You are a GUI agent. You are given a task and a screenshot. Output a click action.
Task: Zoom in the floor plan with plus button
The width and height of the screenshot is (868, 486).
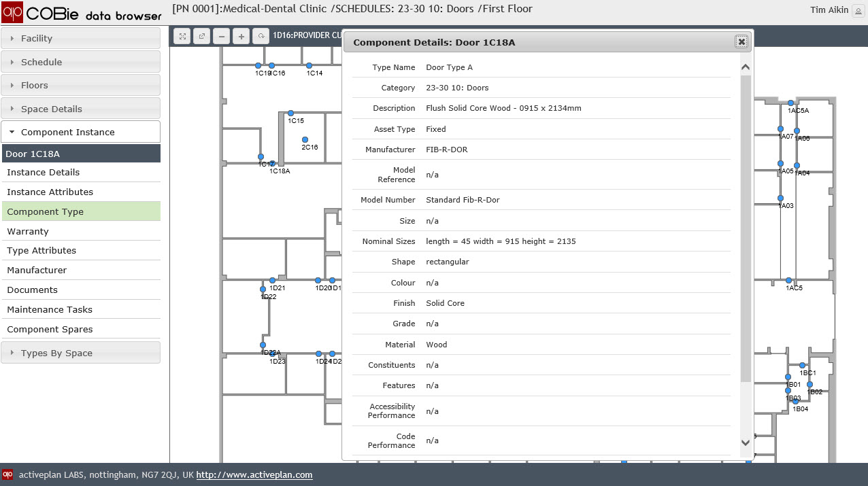tap(241, 36)
